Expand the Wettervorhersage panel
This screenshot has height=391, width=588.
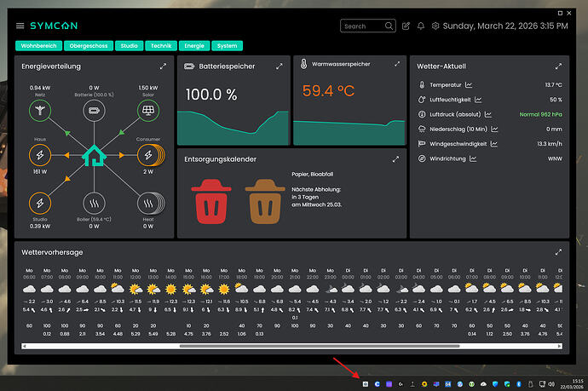pyautogui.click(x=558, y=252)
